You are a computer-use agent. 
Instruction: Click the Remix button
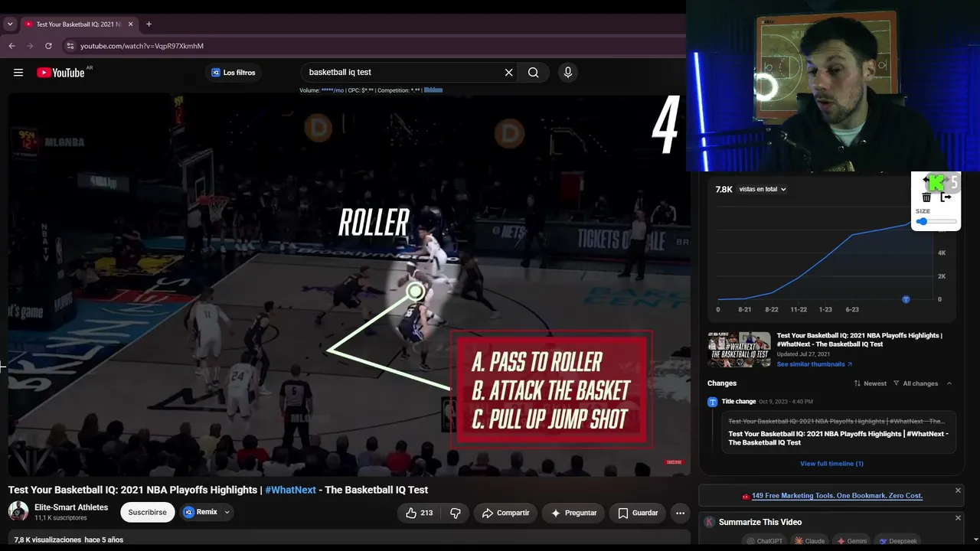click(201, 512)
